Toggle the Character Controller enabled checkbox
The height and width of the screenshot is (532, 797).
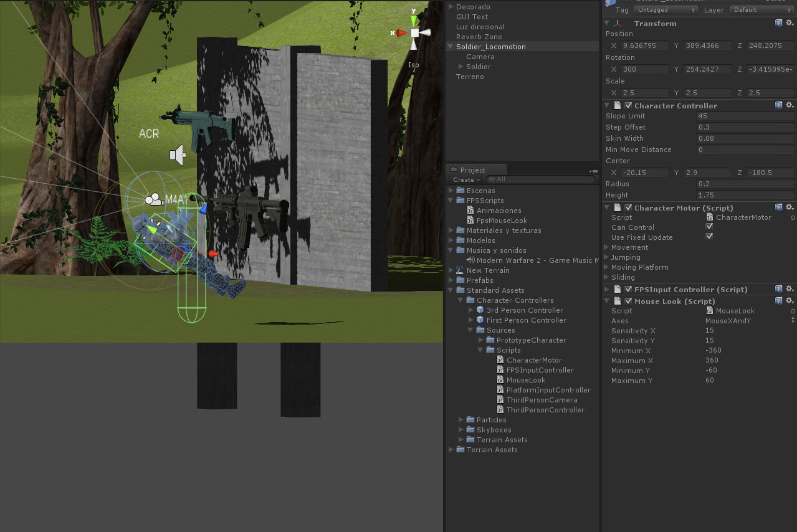628,105
